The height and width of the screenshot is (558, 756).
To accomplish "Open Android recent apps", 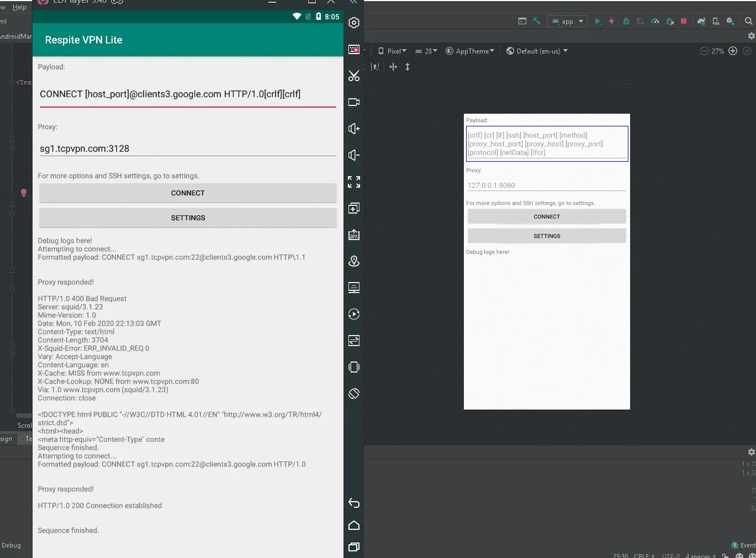I will (x=354, y=547).
